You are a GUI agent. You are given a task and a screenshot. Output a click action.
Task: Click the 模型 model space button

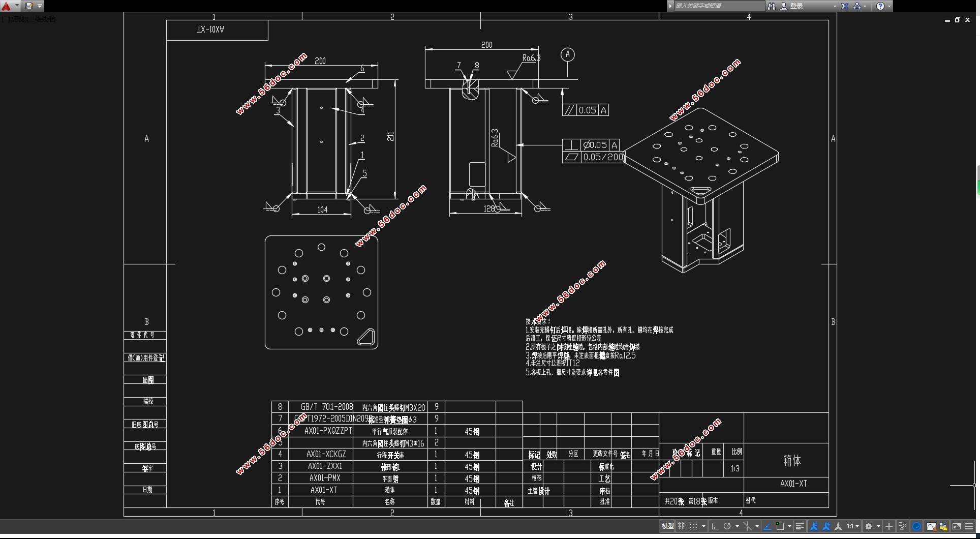pos(667,526)
